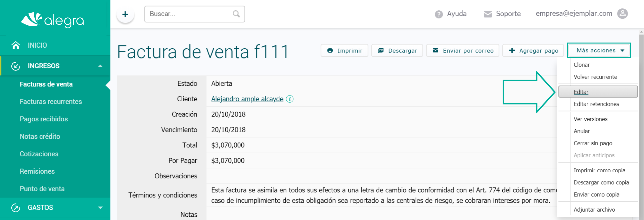Open Remisiones in sidebar
This screenshot has height=220, width=644.
tap(37, 171)
